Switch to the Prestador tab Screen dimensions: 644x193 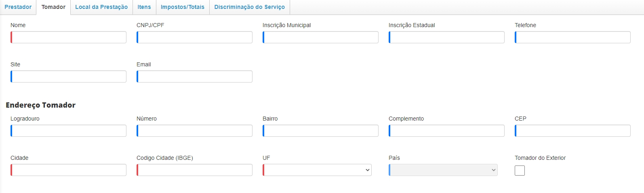[18, 7]
